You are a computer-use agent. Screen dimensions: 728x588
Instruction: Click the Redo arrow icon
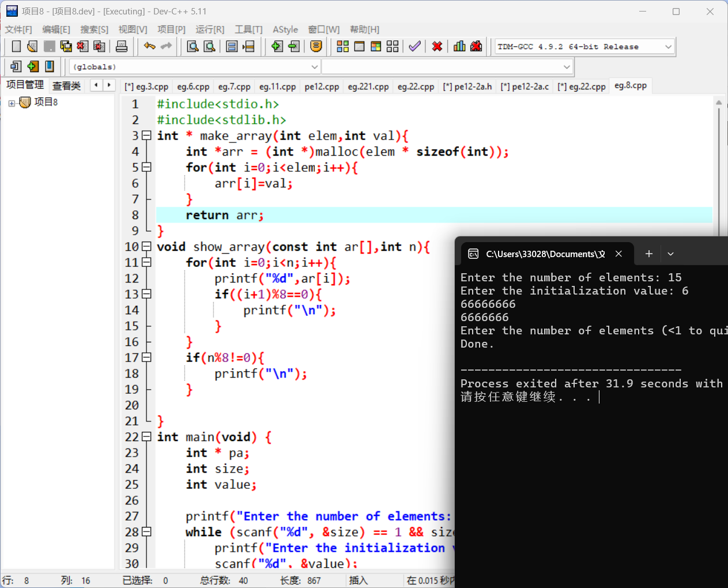tap(167, 47)
